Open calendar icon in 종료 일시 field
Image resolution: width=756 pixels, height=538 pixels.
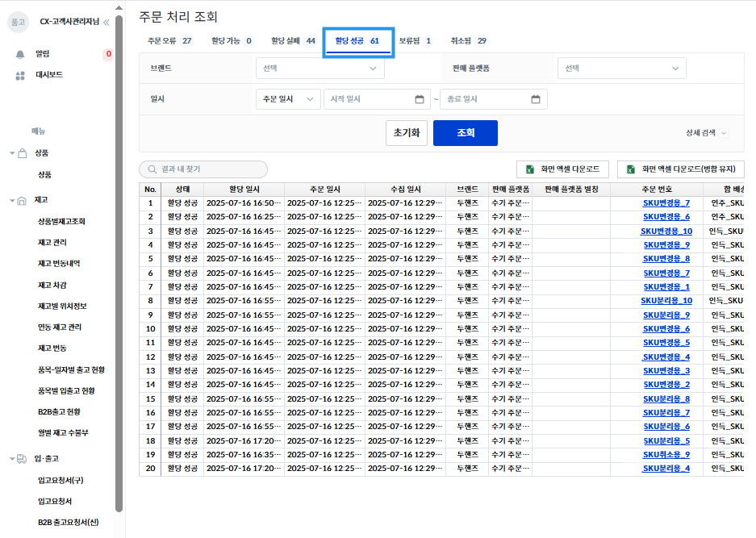pyautogui.click(x=536, y=99)
